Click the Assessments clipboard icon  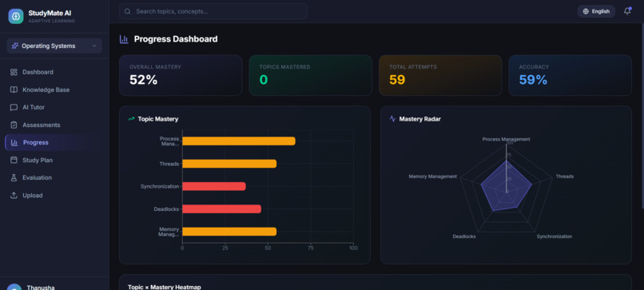pyautogui.click(x=14, y=125)
